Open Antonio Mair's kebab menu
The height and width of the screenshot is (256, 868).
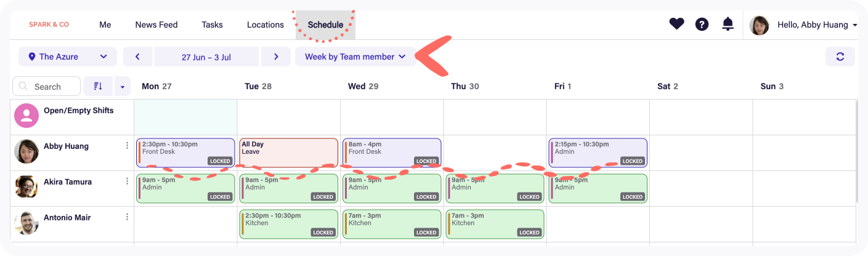click(x=128, y=217)
